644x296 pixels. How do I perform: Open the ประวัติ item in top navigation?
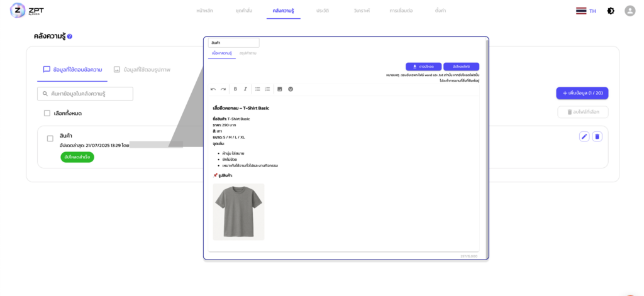(323, 11)
